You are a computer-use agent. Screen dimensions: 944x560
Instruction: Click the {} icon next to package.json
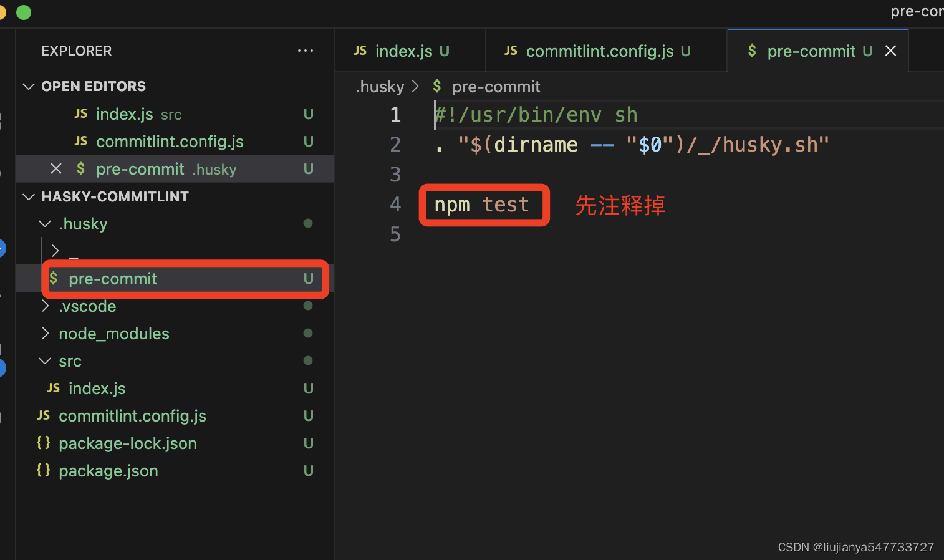(43, 470)
